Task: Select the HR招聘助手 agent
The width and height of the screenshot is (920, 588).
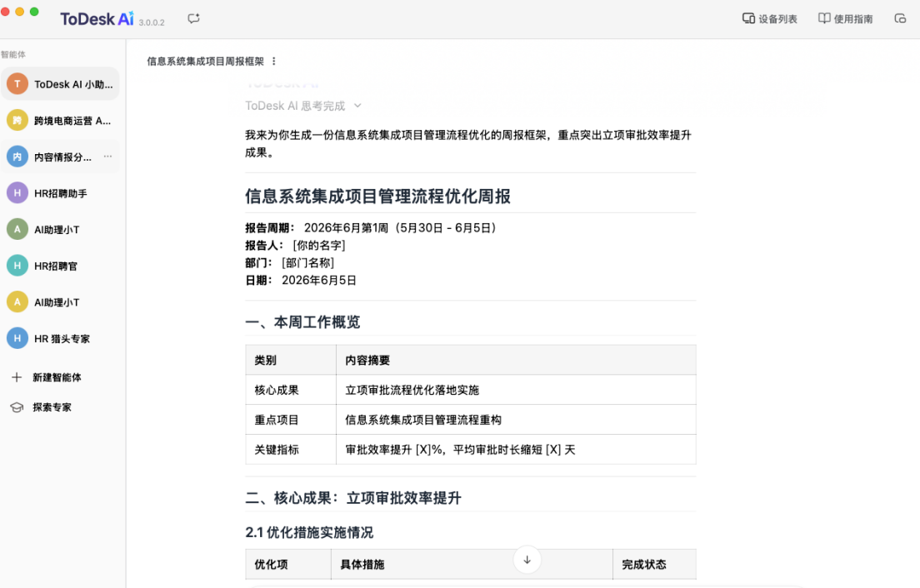Action: coord(60,193)
